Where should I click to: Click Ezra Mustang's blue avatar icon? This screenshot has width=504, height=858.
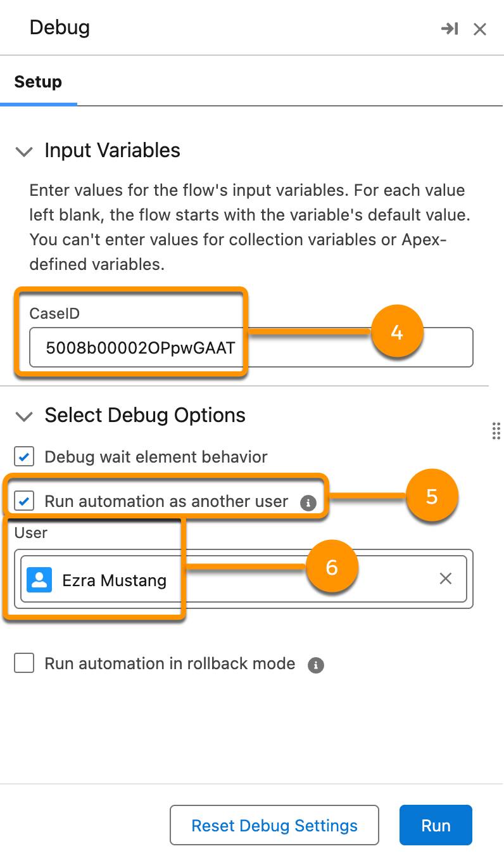pyautogui.click(x=39, y=579)
